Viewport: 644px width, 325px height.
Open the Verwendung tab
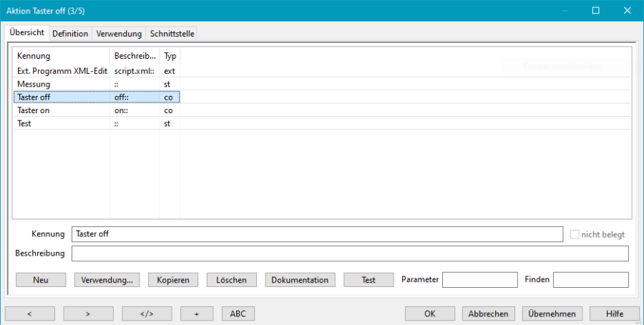[x=119, y=34]
